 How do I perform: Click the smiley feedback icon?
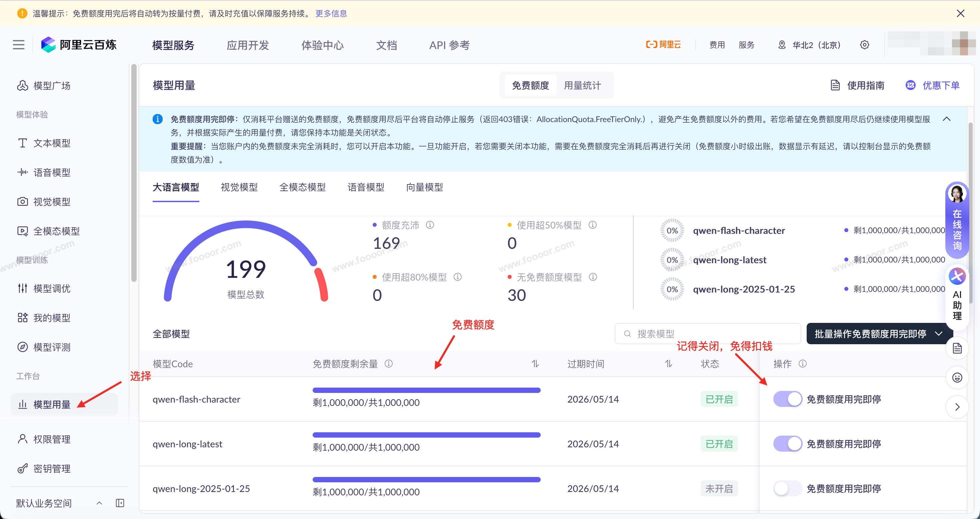coord(957,377)
